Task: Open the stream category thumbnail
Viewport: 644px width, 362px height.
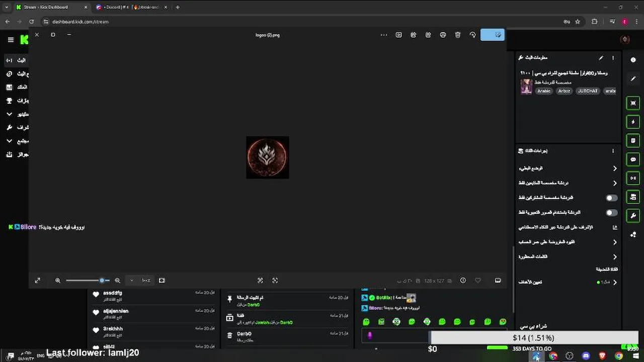Action: (526, 86)
